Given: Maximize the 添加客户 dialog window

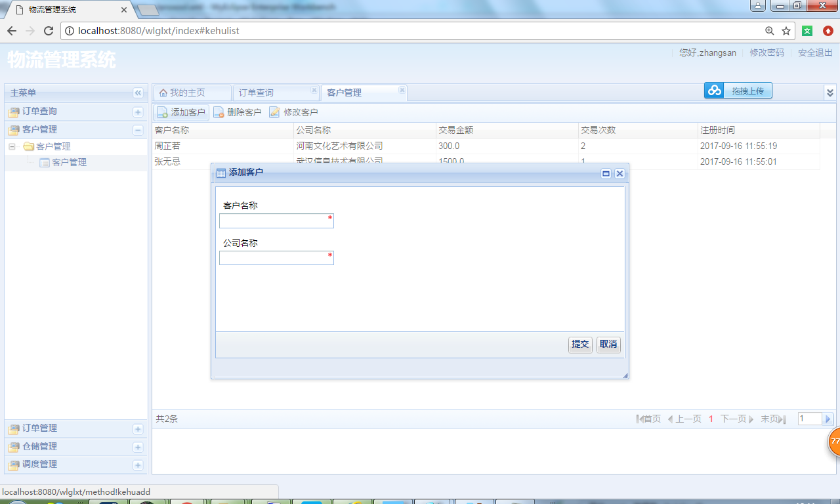Looking at the screenshot, I should click(607, 173).
